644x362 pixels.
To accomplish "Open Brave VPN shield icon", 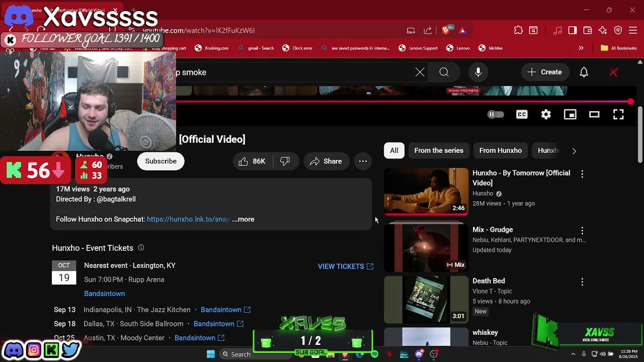I will (618, 30).
